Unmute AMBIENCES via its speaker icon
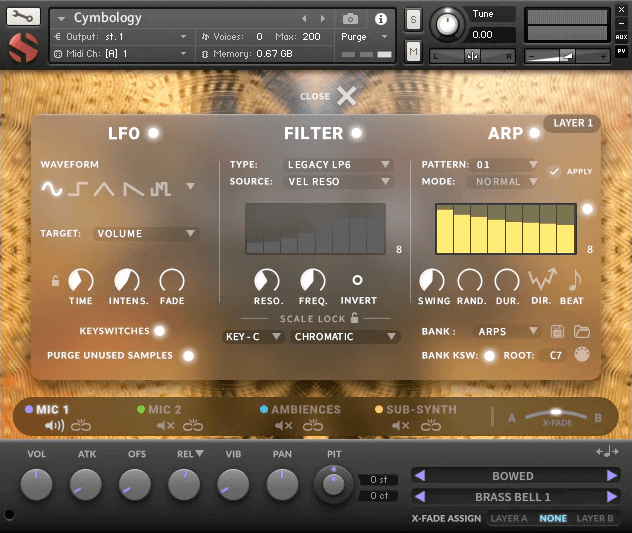 (283, 425)
